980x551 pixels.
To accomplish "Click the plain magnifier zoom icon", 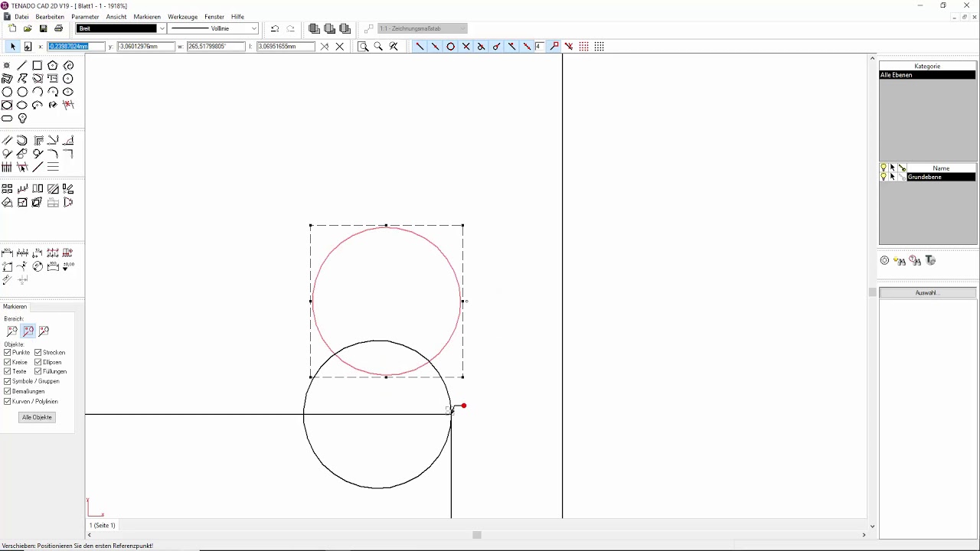I will (x=378, y=47).
